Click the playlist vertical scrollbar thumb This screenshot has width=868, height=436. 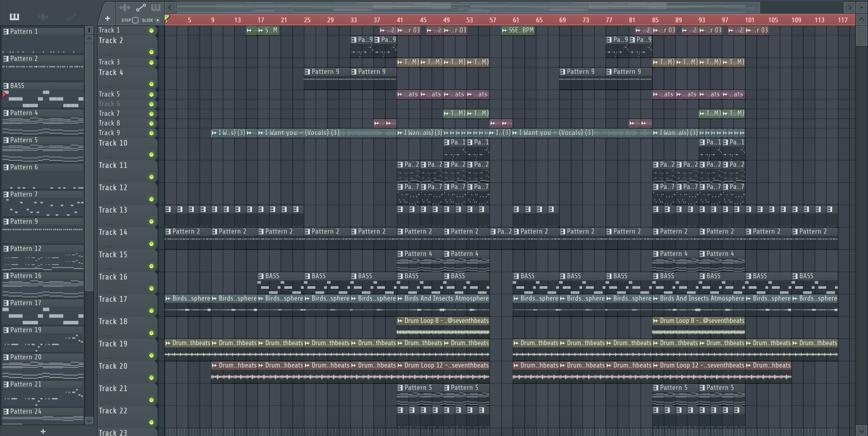[x=861, y=35]
